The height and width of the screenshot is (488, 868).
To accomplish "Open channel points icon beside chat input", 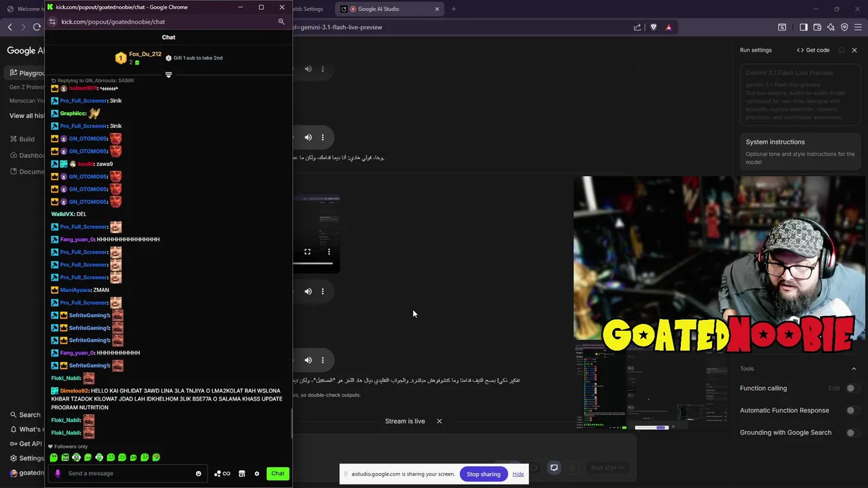I will pyautogui.click(x=222, y=474).
